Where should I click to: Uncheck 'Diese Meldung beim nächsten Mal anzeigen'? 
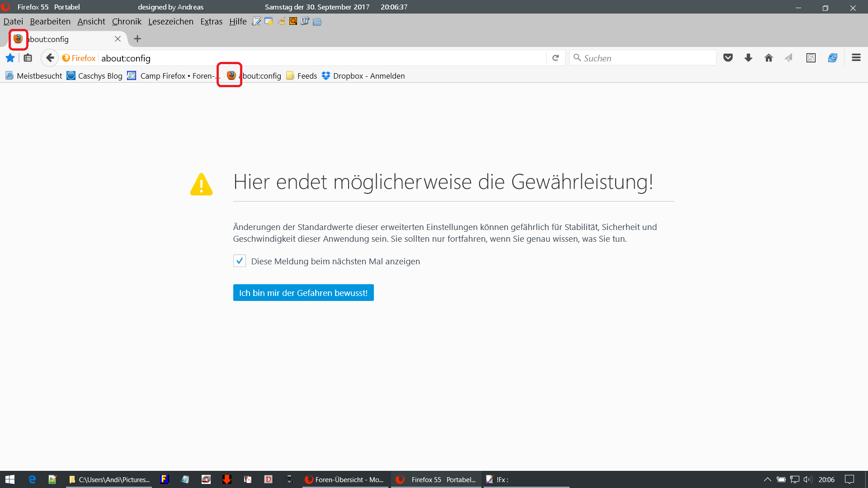point(240,261)
